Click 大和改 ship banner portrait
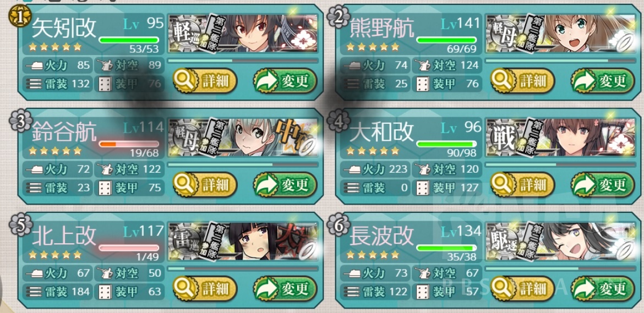Image resolution: width=644 pixels, height=313 pixels. coord(560,138)
